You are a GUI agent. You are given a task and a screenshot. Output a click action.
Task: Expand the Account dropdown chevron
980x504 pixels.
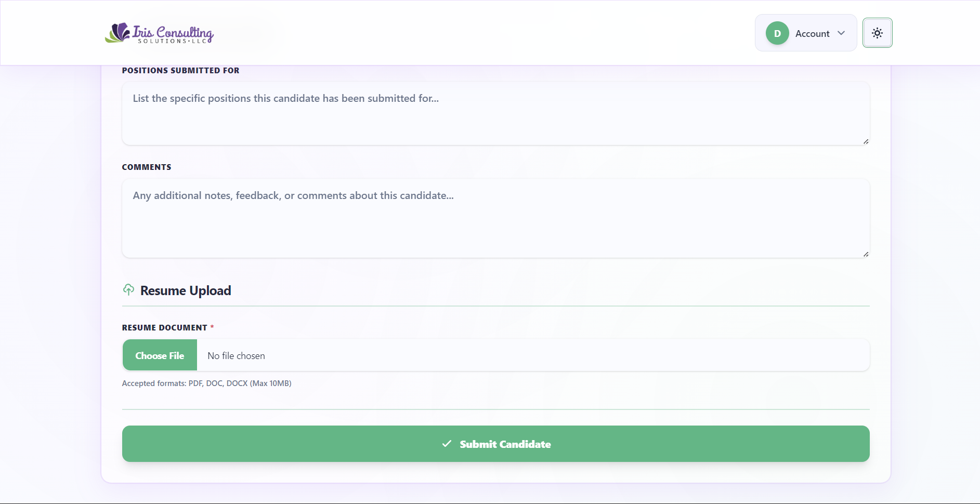pos(841,33)
